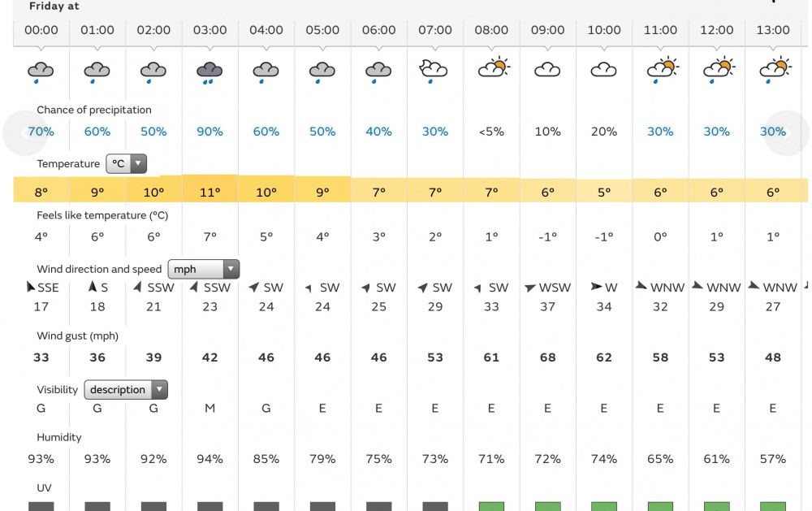Viewport: 812px width, 511px height.
Task: Select the 10:00 hour column header
Action: [604, 30]
